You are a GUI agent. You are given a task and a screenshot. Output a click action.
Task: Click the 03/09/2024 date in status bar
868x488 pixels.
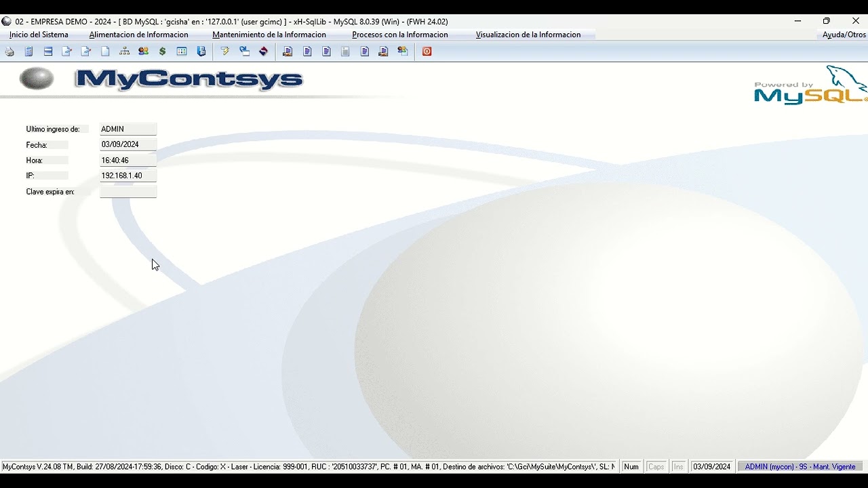tap(712, 466)
